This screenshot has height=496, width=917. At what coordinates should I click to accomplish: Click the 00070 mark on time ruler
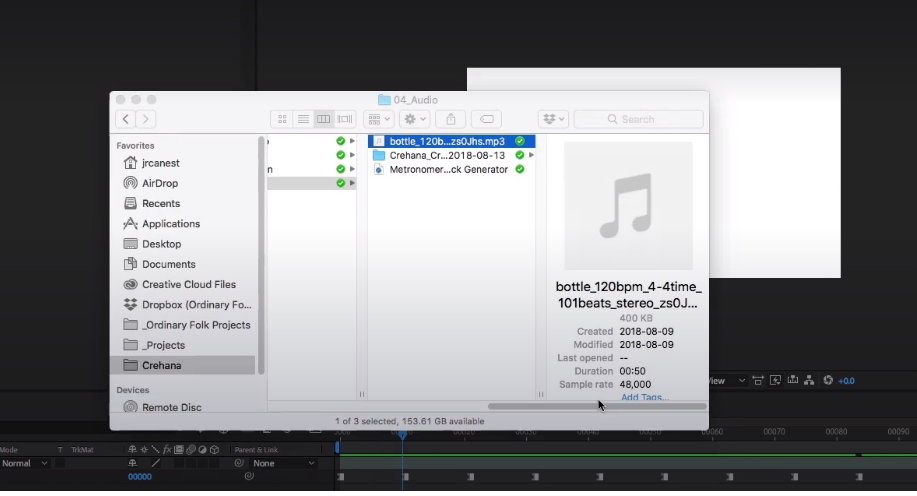pos(774,432)
